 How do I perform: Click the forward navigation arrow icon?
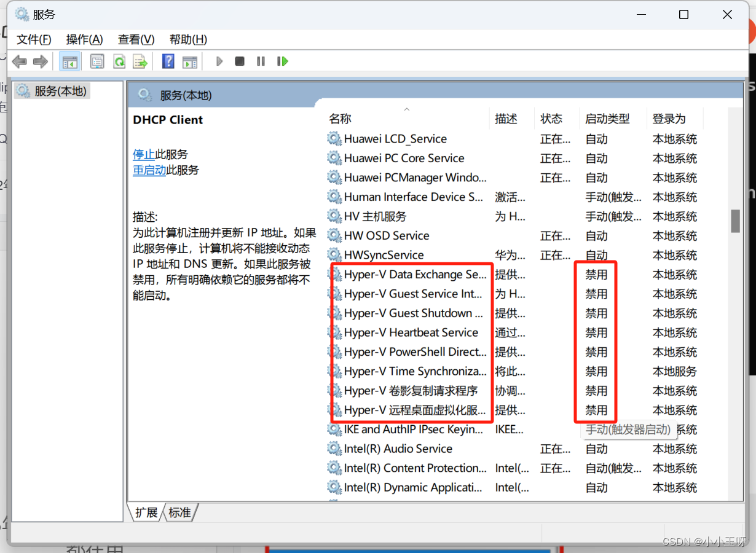(41, 61)
